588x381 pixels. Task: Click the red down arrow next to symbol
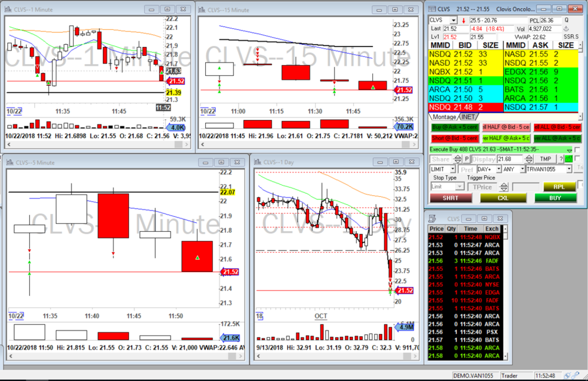coord(463,20)
